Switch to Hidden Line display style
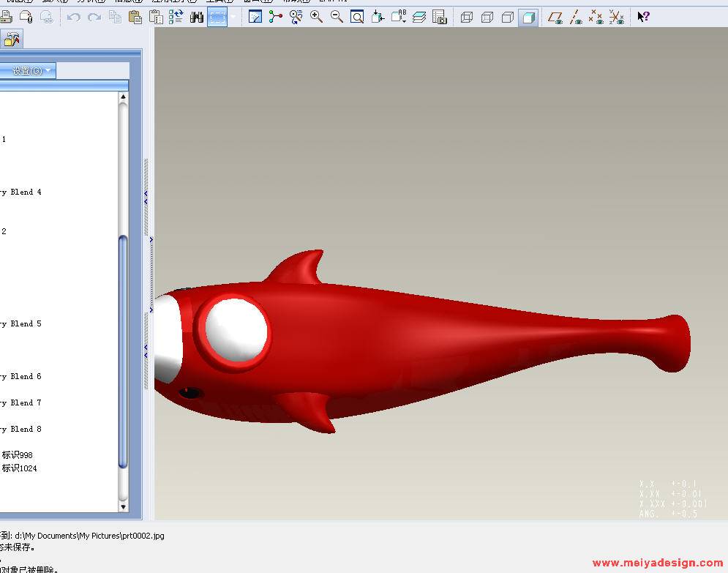 click(487, 17)
